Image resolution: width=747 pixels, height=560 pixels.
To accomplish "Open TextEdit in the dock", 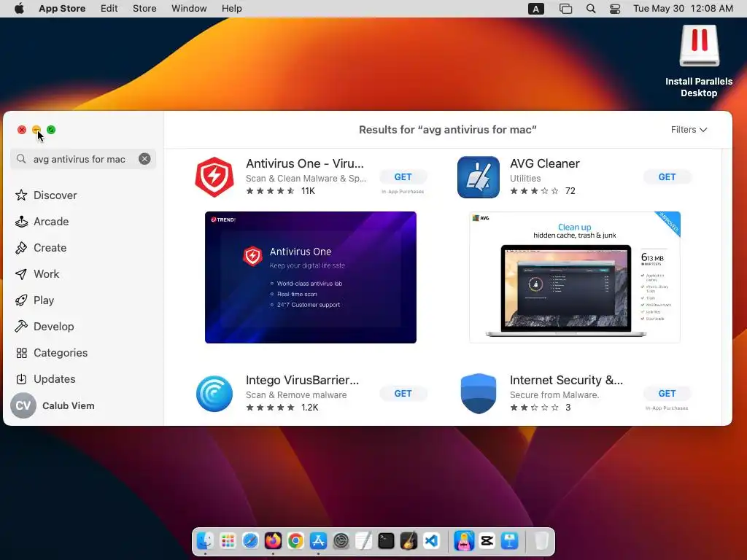I will click(363, 541).
